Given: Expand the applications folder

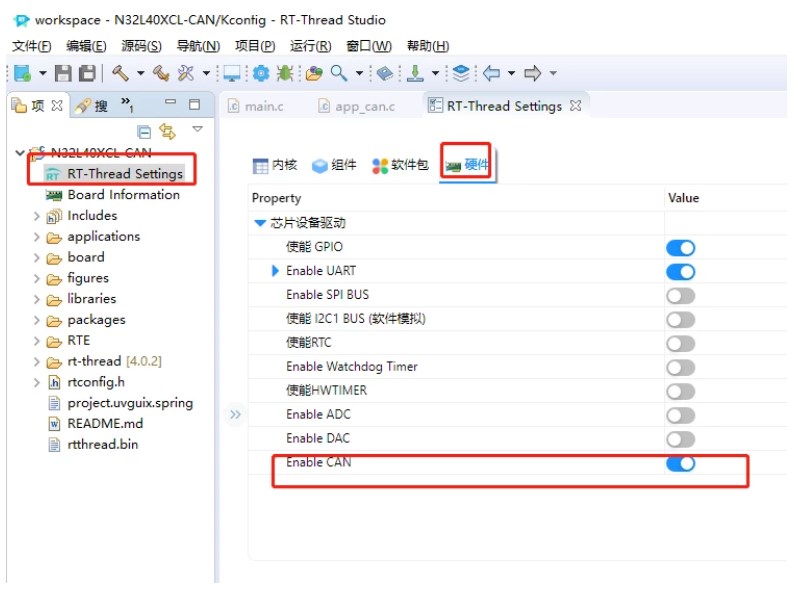Looking at the screenshot, I should point(36,237).
